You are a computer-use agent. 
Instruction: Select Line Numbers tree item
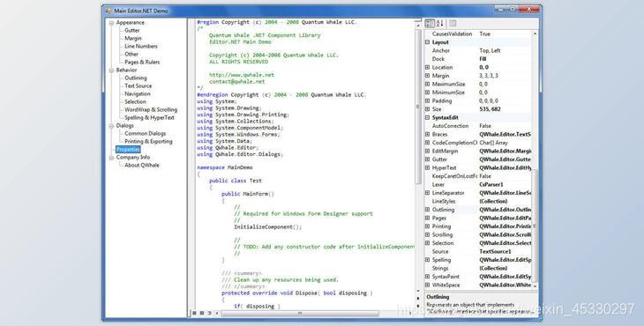tap(141, 47)
